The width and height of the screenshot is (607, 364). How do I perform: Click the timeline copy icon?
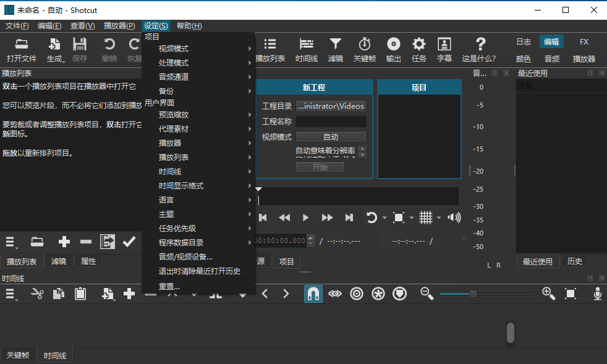tap(59, 294)
